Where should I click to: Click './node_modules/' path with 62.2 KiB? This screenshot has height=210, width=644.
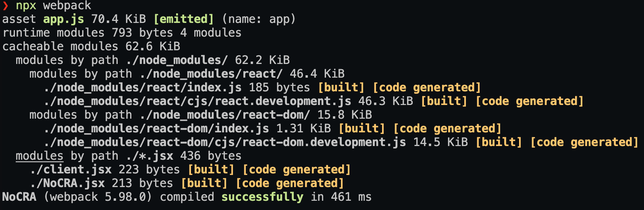177,60
